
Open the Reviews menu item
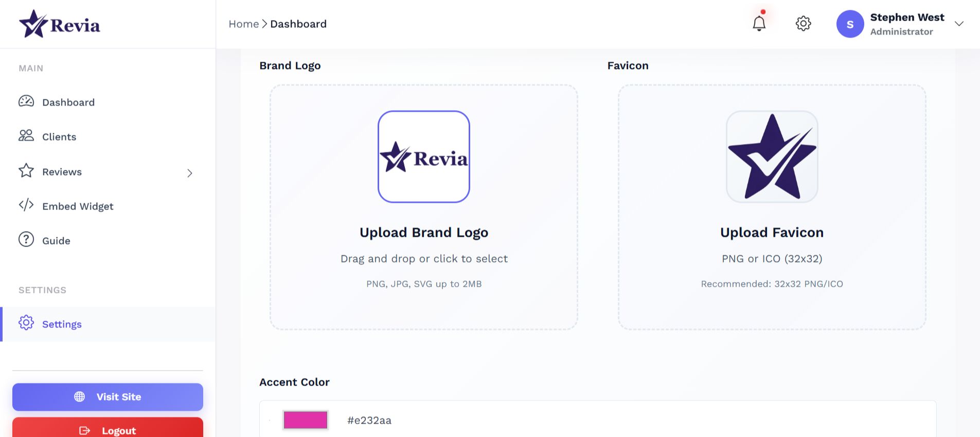click(x=62, y=172)
